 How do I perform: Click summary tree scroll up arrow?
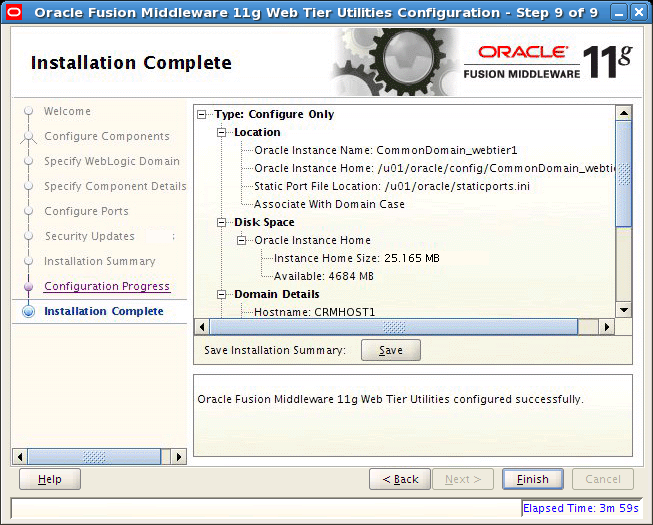(624, 113)
